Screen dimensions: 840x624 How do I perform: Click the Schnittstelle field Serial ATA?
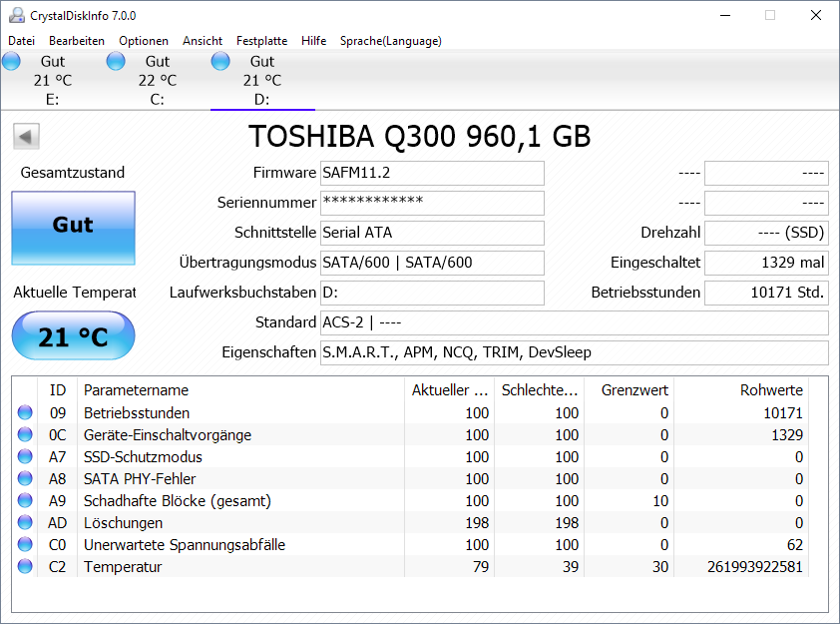tap(432, 234)
